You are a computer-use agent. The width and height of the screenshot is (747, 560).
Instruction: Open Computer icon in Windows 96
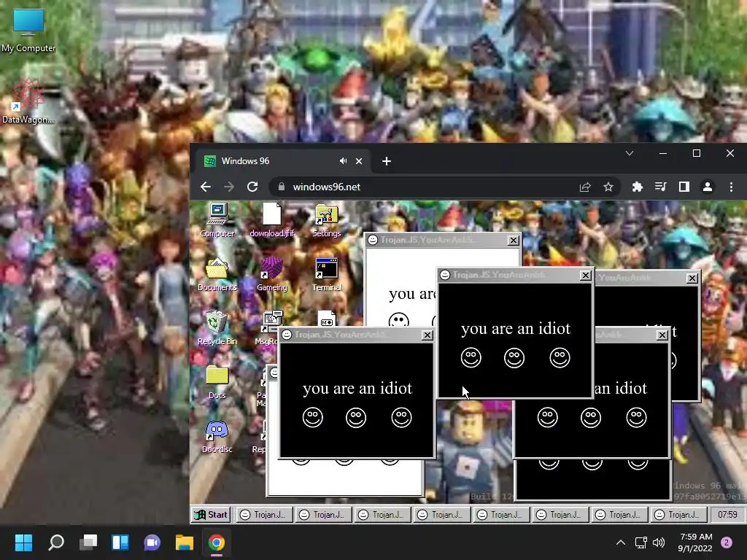(217, 220)
